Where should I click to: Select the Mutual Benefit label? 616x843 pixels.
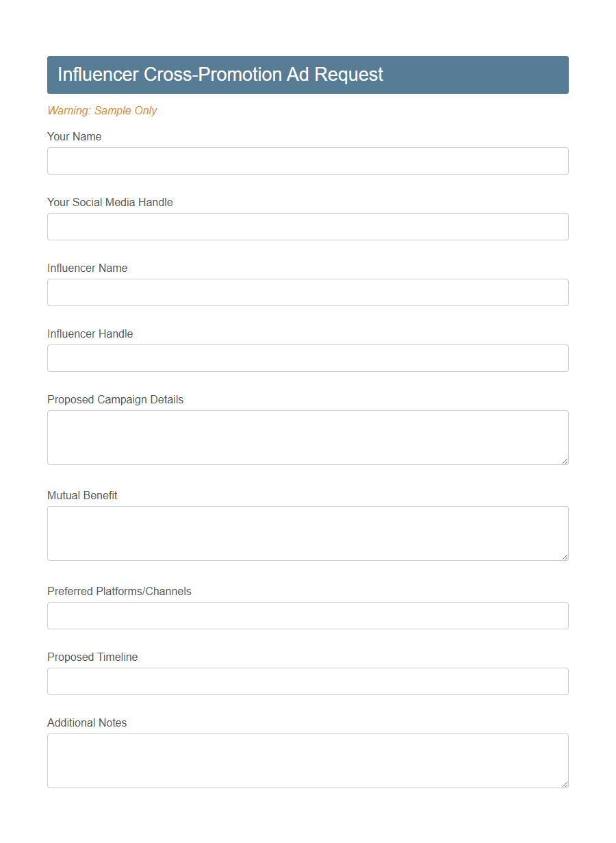pyautogui.click(x=82, y=495)
